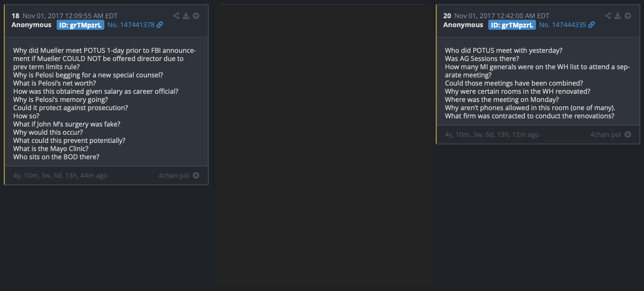Viewport: 644px width, 291px height.
Task: Click line 'Could it protect against prosecution?'
Action: (71, 108)
